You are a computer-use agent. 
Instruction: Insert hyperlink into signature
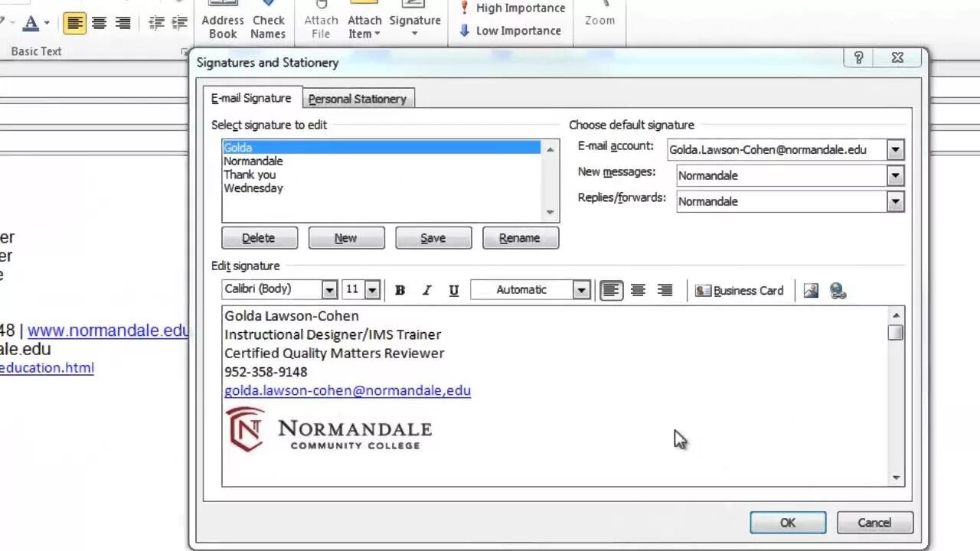click(838, 290)
